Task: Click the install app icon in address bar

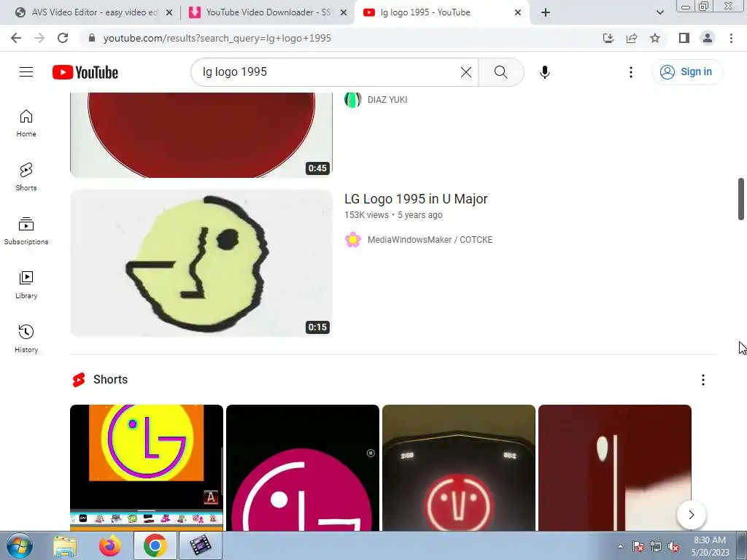Action: pos(608,38)
